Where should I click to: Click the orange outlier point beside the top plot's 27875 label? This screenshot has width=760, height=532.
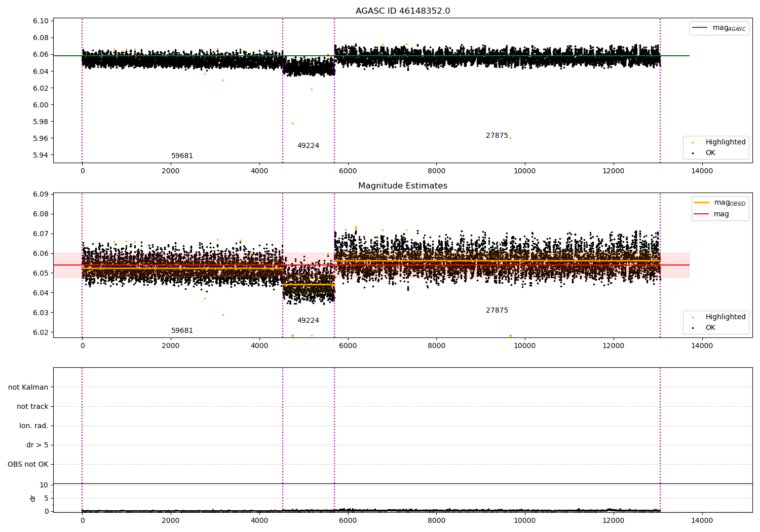tap(510, 138)
